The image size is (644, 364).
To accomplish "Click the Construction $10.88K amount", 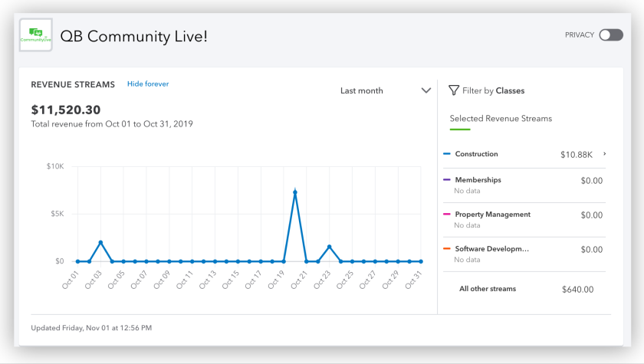I will (577, 155).
